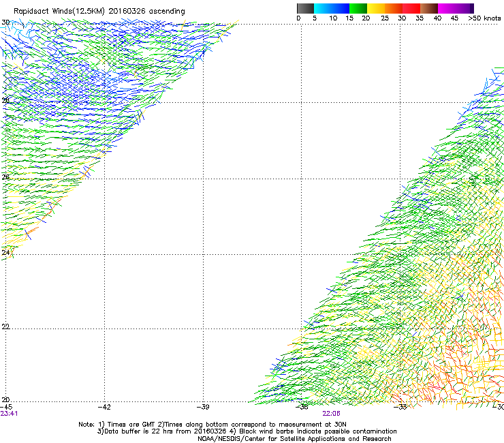The image size is (504, 443).
Task: Click the '-42' longitude axis label
Action: coord(104,407)
